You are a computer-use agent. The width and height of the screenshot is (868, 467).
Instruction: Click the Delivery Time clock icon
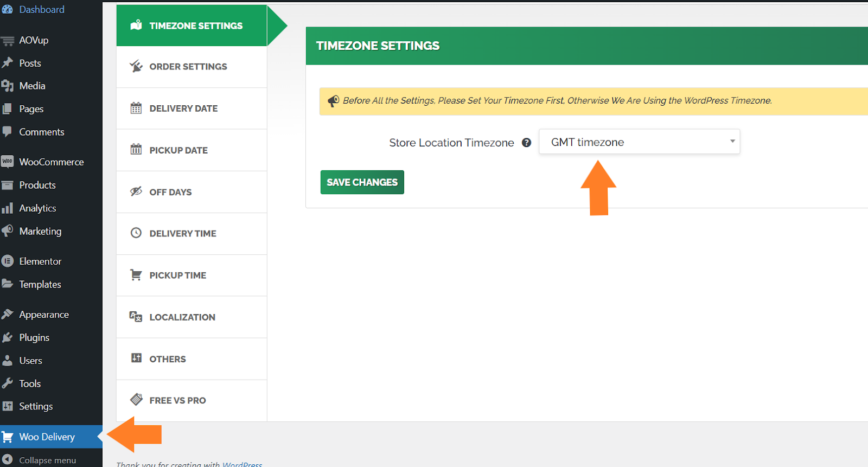coord(136,233)
